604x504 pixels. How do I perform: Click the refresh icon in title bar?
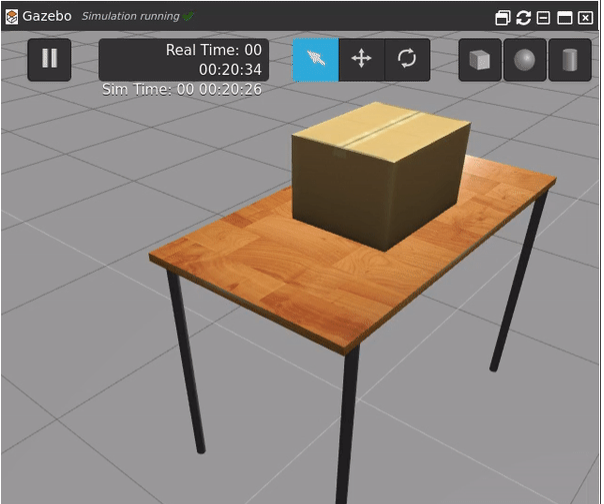tap(523, 17)
